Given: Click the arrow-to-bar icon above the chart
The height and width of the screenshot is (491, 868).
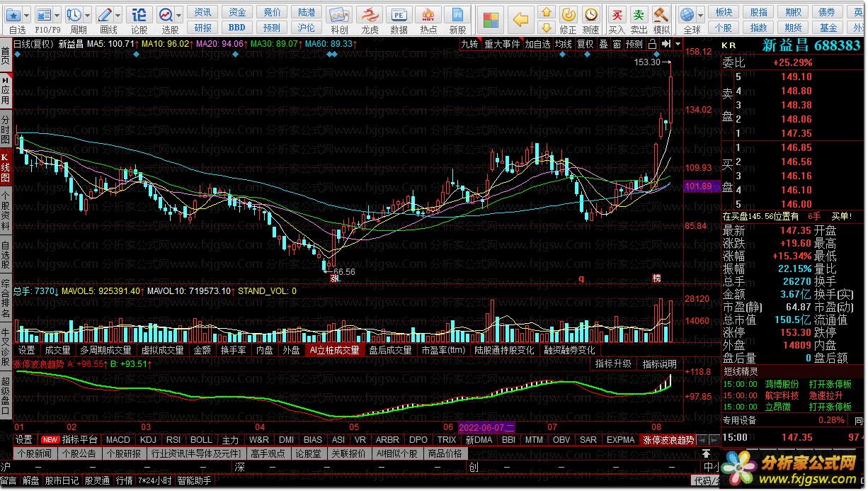Looking at the screenshot, I should coord(666,44).
